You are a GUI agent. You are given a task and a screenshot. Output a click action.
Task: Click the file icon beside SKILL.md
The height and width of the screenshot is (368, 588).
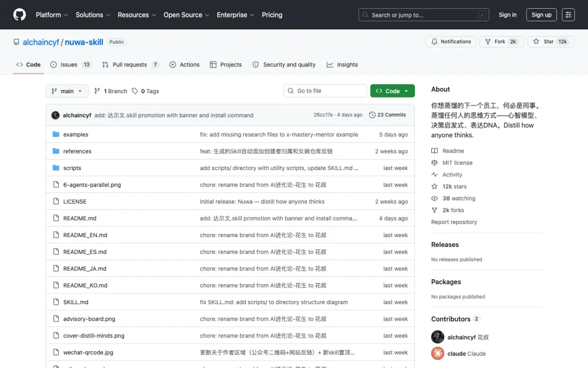pyautogui.click(x=56, y=302)
